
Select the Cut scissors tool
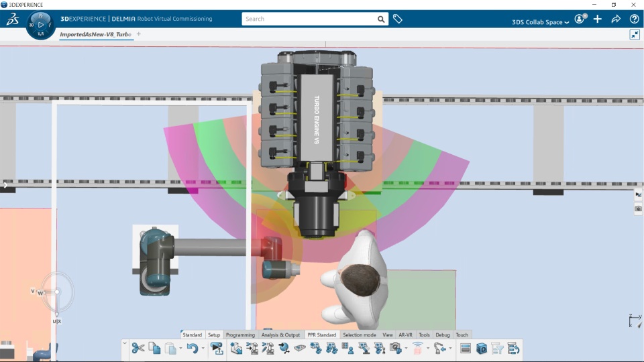click(x=138, y=349)
